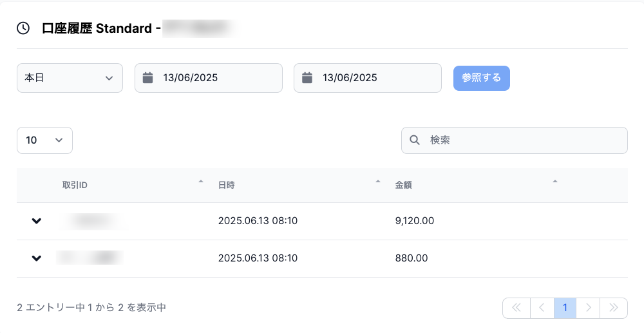
Task: Go to previous page arrow
Action: 542,308
